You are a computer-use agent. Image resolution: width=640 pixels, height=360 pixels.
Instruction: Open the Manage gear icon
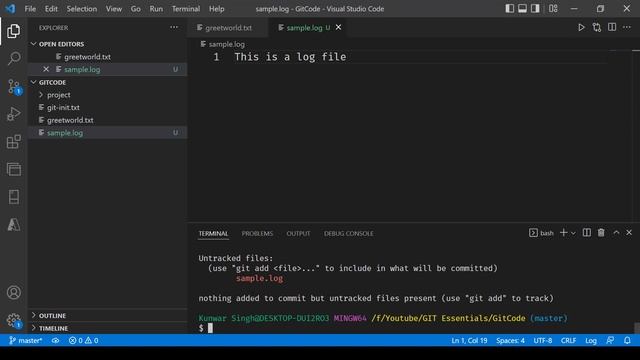tap(13, 320)
